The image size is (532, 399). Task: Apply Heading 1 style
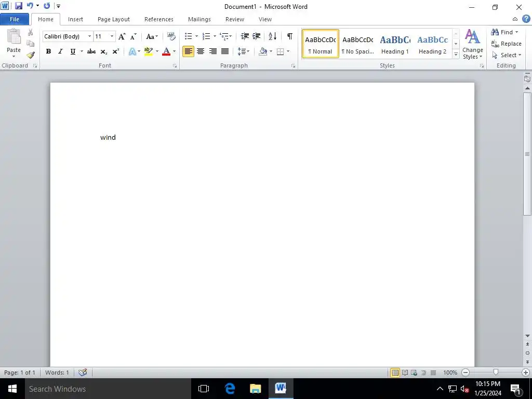coord(395,44)
